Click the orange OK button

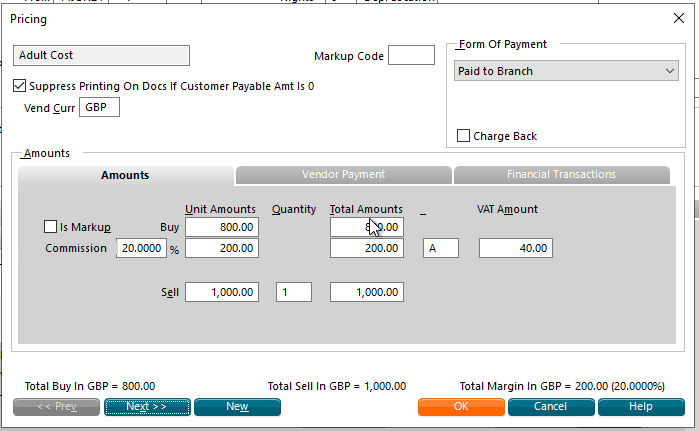point(461,406)
